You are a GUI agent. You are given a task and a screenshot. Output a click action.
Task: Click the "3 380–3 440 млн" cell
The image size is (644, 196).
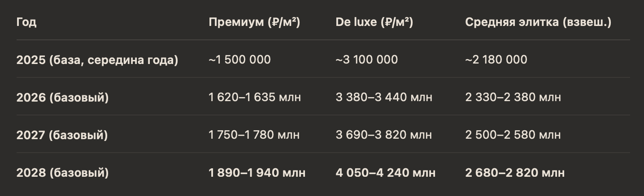pyautogui.click(x=384, y=98)
